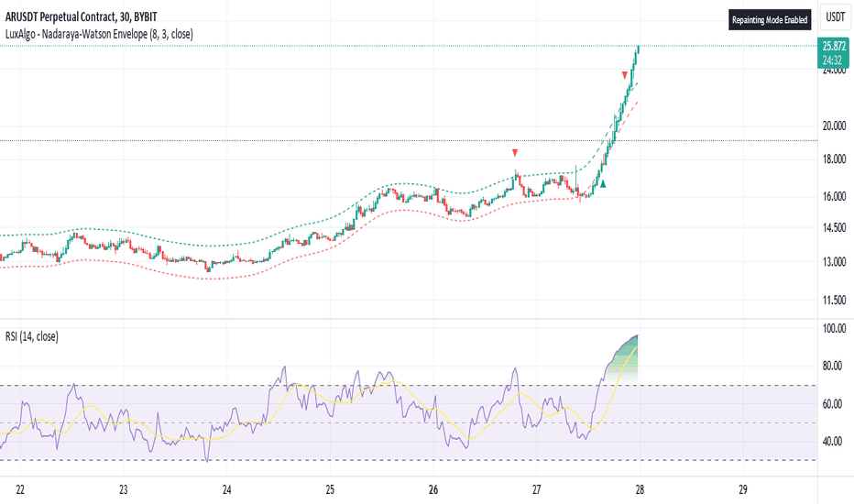Click the RSI 100.00 scale label
The height and width of the screenshot is (504, 854).
834,329
